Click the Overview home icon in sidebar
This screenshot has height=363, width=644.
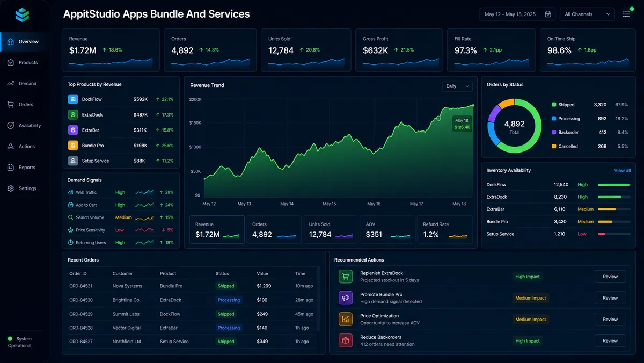click(11, 41)
